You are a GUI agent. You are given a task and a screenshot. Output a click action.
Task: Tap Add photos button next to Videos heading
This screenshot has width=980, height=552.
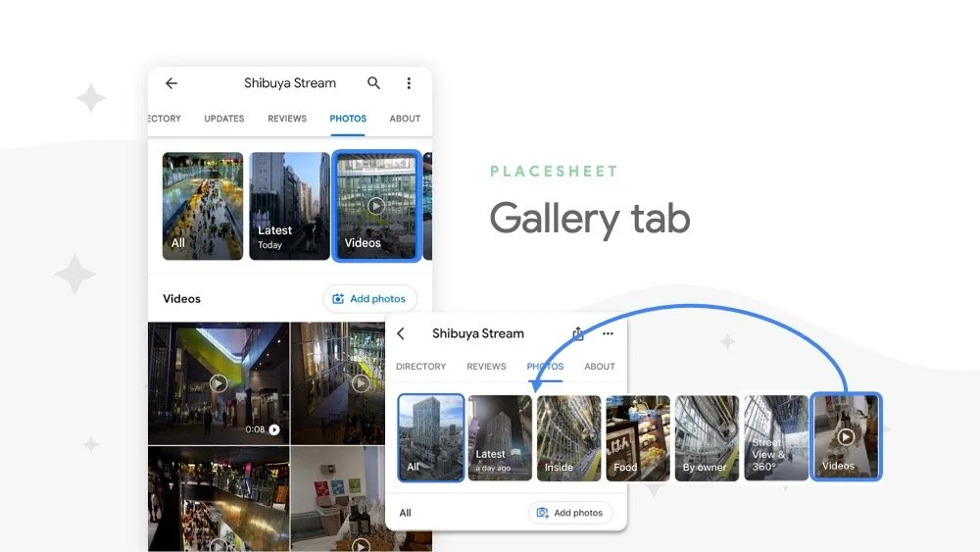(370, 299)
